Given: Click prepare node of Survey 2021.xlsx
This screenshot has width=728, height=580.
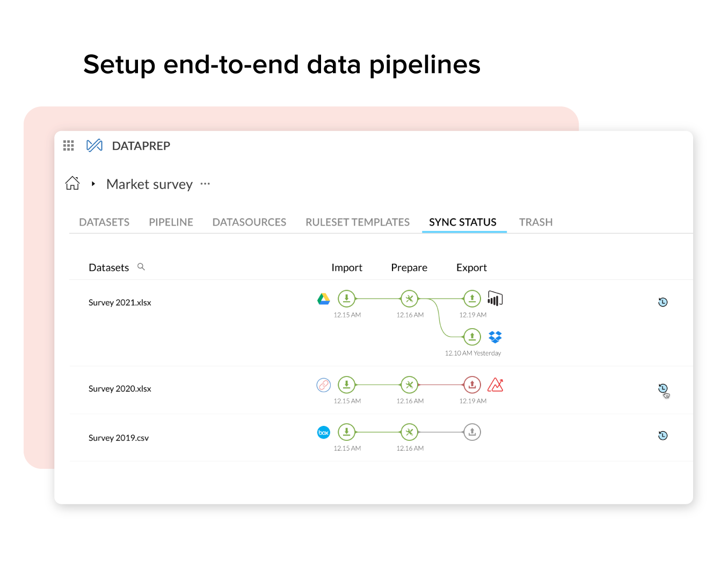Looking at the screenshot, I should (x=410, y=299).
